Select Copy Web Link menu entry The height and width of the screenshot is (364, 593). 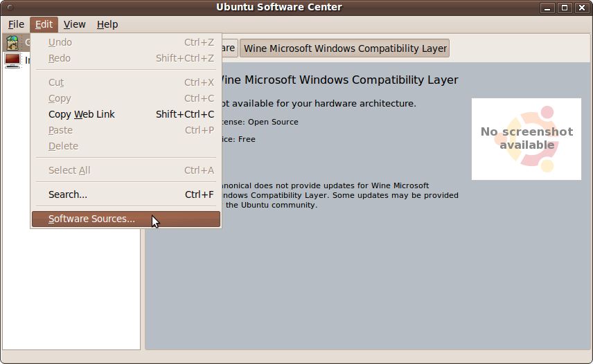point(126,114)
